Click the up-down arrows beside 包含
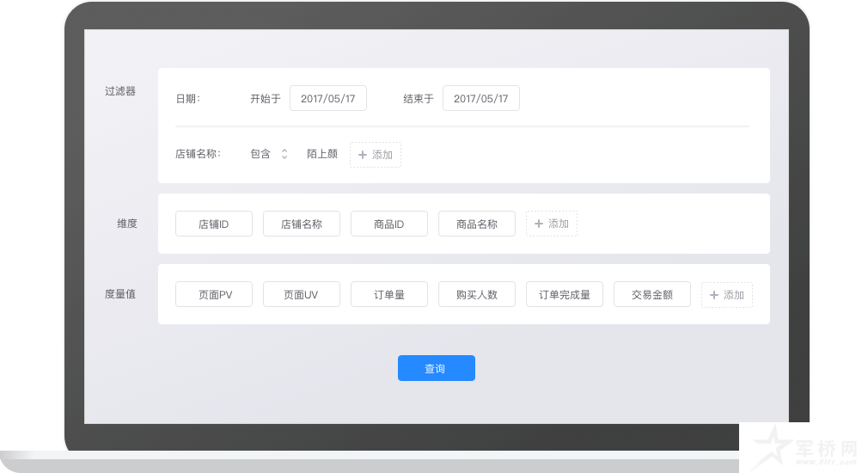Image resolution: width=868 pixels, height=473 pixels. click(284, 155)
